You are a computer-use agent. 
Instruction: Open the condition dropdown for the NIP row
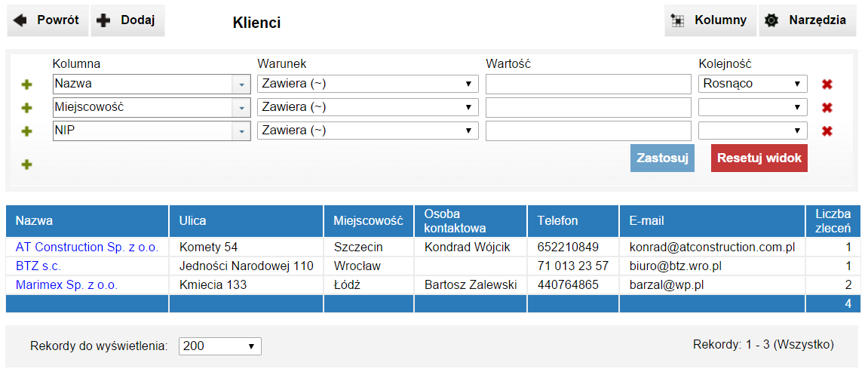pos(367,131)
